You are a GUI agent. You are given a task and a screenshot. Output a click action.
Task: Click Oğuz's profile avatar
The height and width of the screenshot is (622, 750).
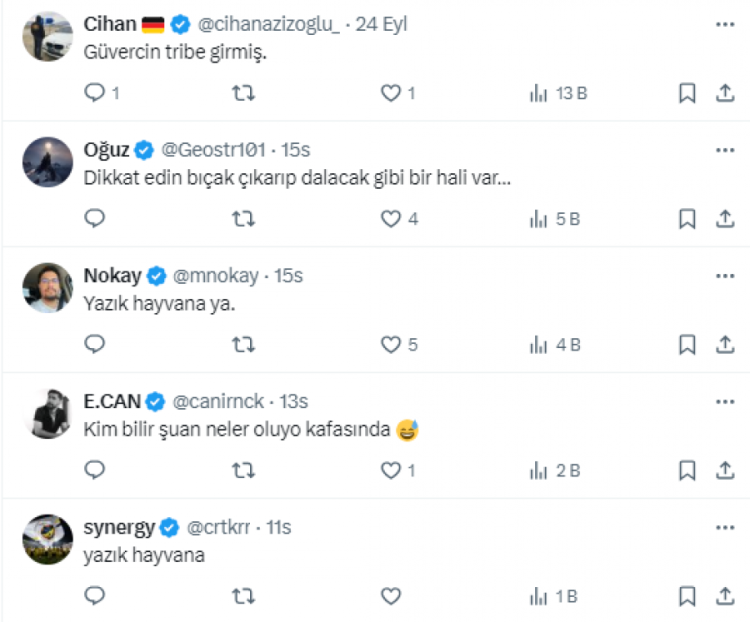[48, 162]
